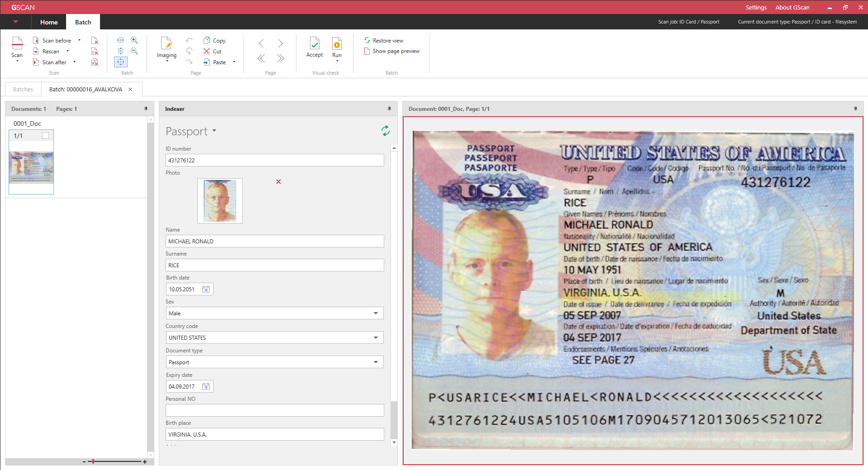Click the Birth place field
The width and height of the screenshot is (868, 470).
[x=275, y=434]
